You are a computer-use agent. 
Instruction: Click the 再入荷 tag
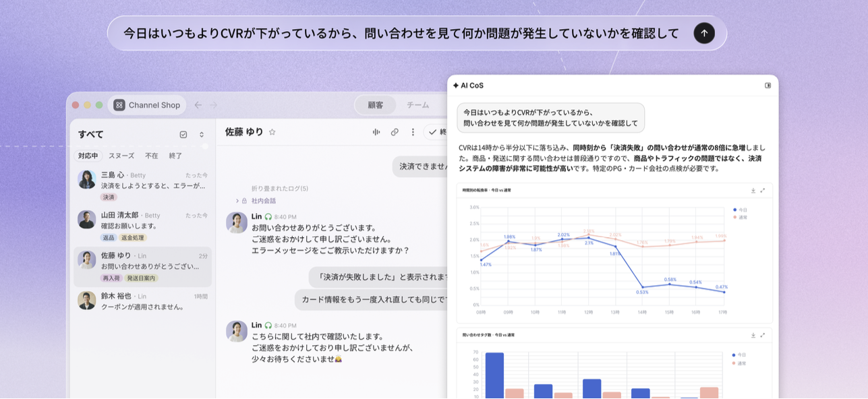111,278
